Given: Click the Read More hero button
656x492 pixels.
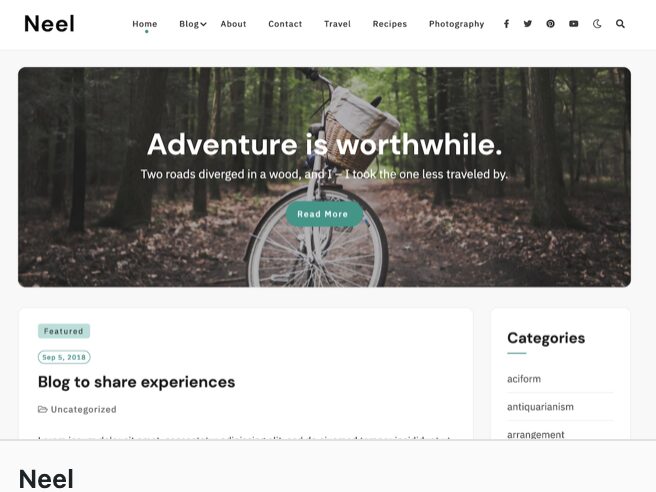Looking at the screenshot, I should click(x=323, y=214).
